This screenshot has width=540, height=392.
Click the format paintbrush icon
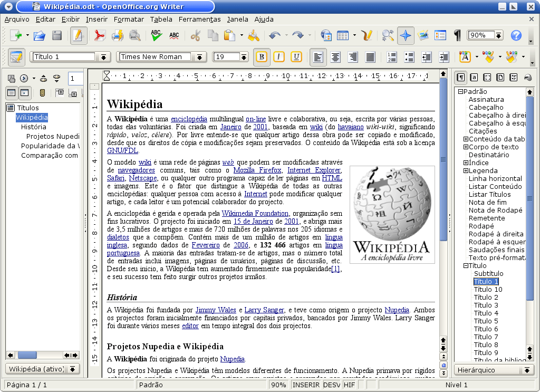point(253,36)
